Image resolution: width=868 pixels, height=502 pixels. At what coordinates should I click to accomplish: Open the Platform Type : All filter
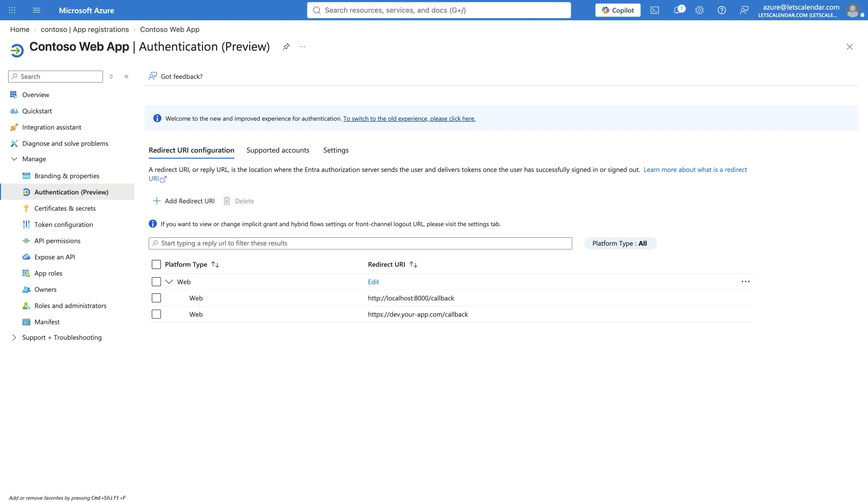(620, 243)
